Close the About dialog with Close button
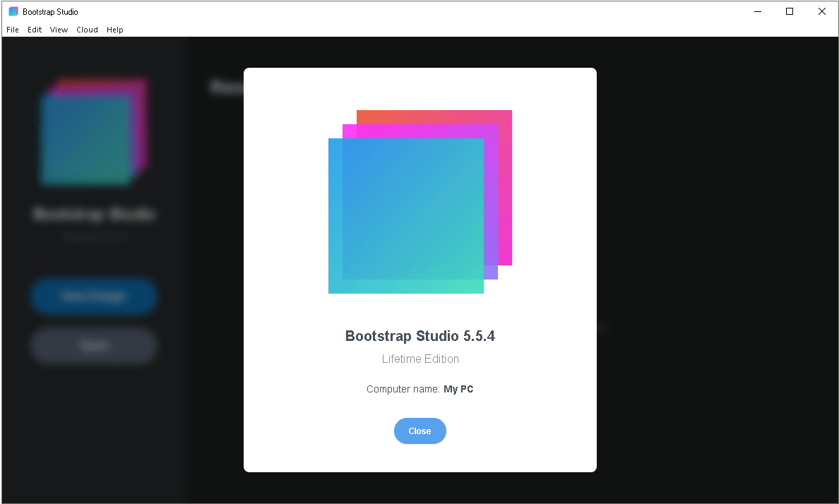Image resolution: width=839 pixels, height=504 pixels. point(420,431)
